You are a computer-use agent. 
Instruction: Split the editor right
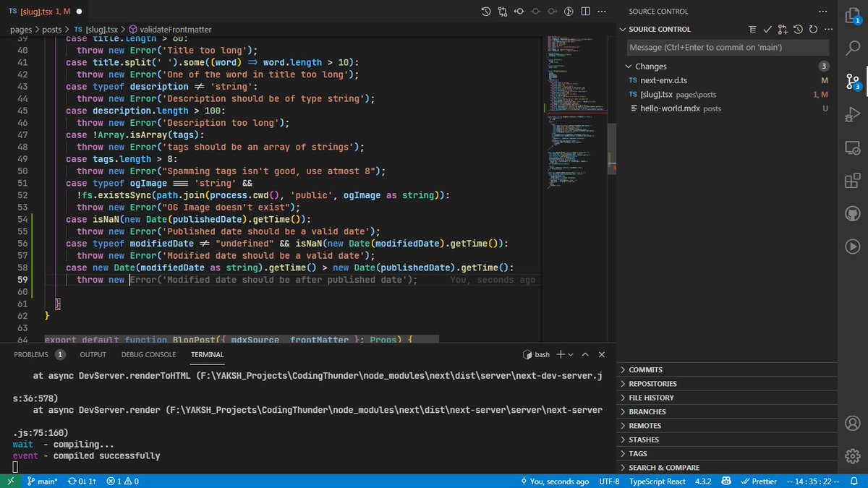coord(585,11)
